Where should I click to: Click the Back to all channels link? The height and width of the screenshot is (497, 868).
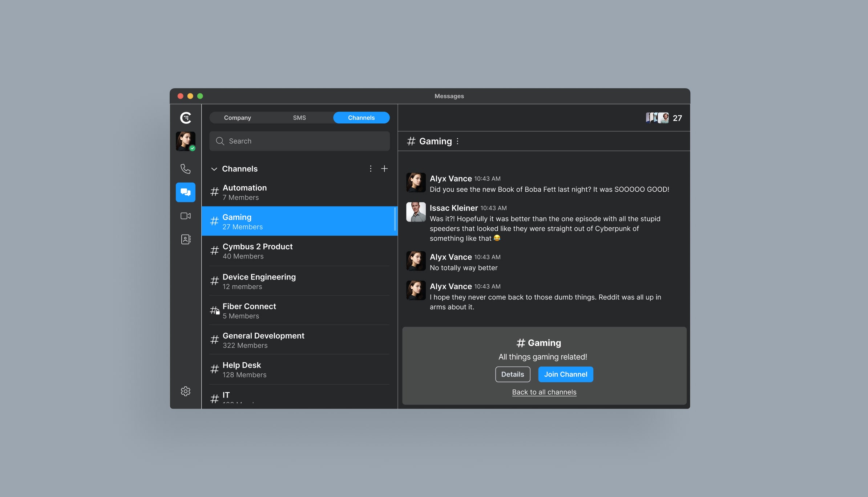click(544, 392)
